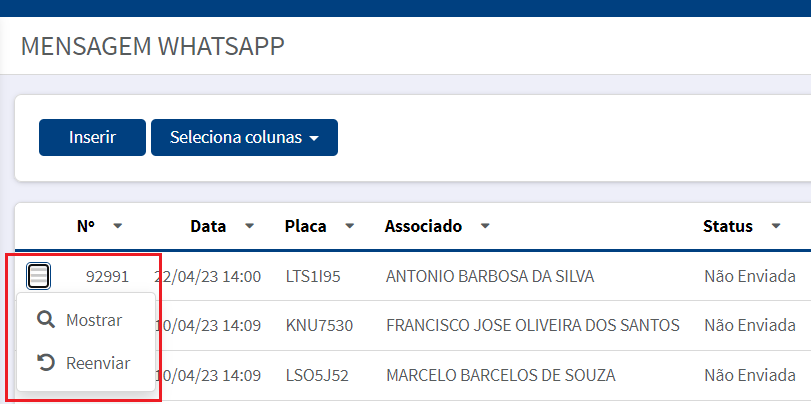
Task: Click the Associado column header
Action: tap(423, 226)
